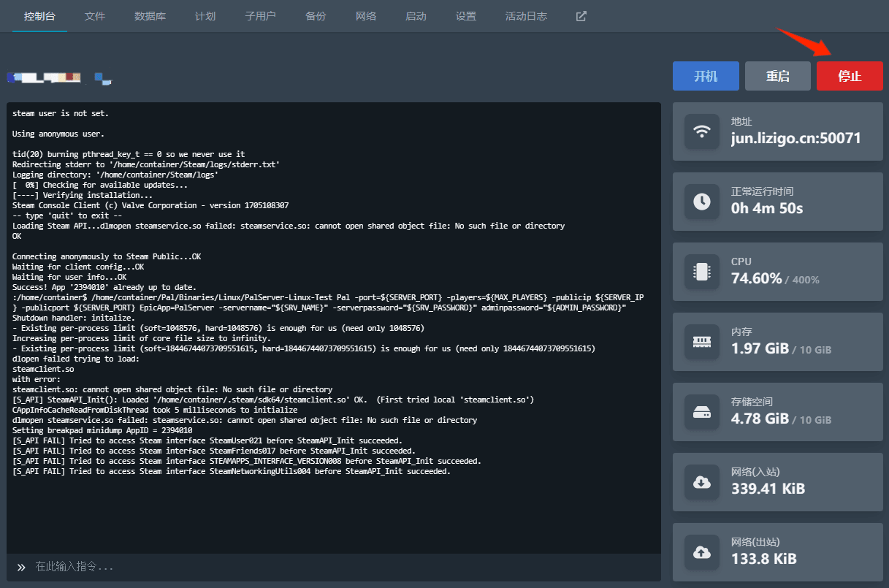Open the 控制台 tab

39,16
